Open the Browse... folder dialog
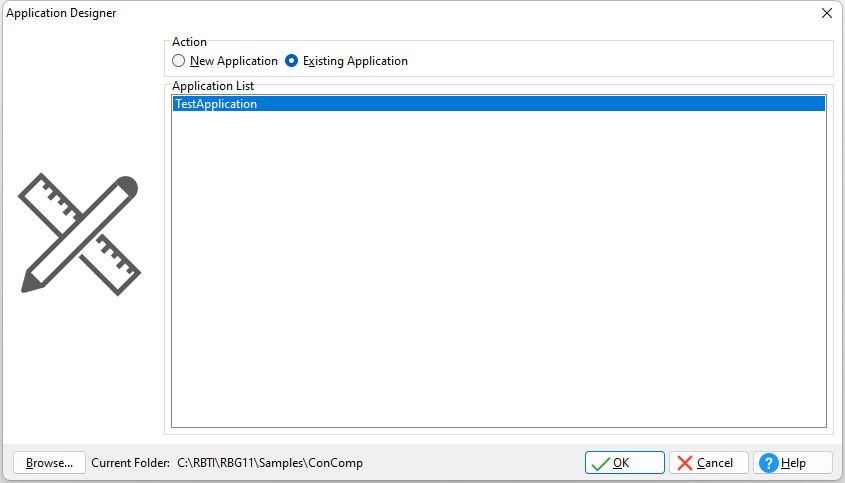Screen dimensions: 845x483 [x=49, y=463]
